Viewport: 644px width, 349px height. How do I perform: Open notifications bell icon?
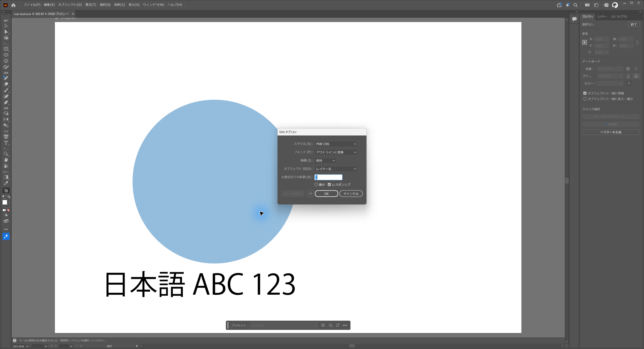pyautogui.click(x=568, y=5)
